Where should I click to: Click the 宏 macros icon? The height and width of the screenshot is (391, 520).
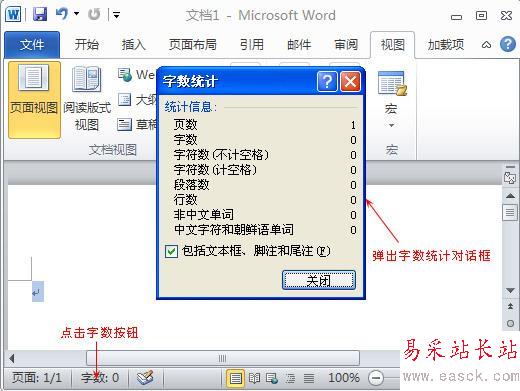point(392,83)
